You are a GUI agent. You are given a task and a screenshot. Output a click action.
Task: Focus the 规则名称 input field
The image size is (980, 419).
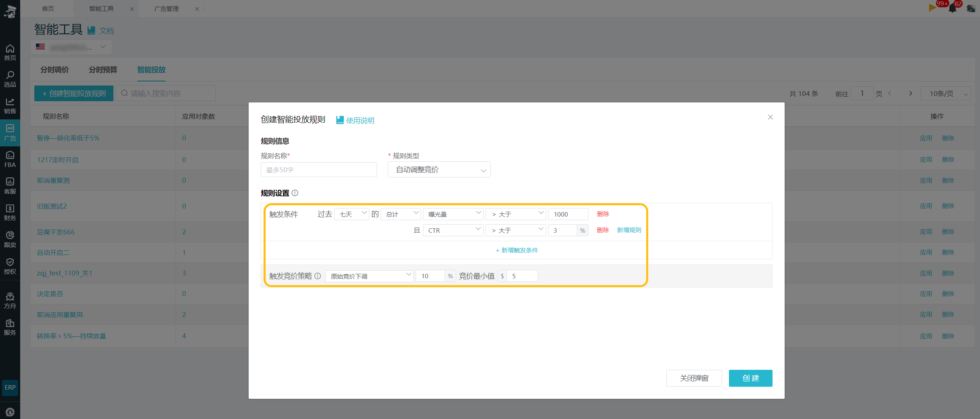click(319, 170)
